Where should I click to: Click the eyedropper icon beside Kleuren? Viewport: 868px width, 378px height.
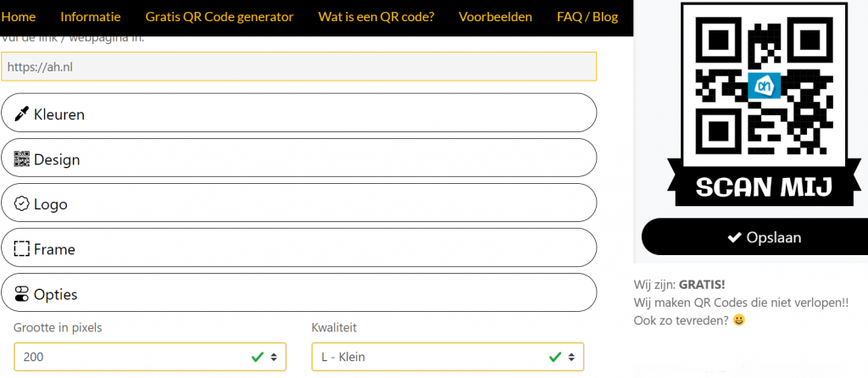pos(21,114)
